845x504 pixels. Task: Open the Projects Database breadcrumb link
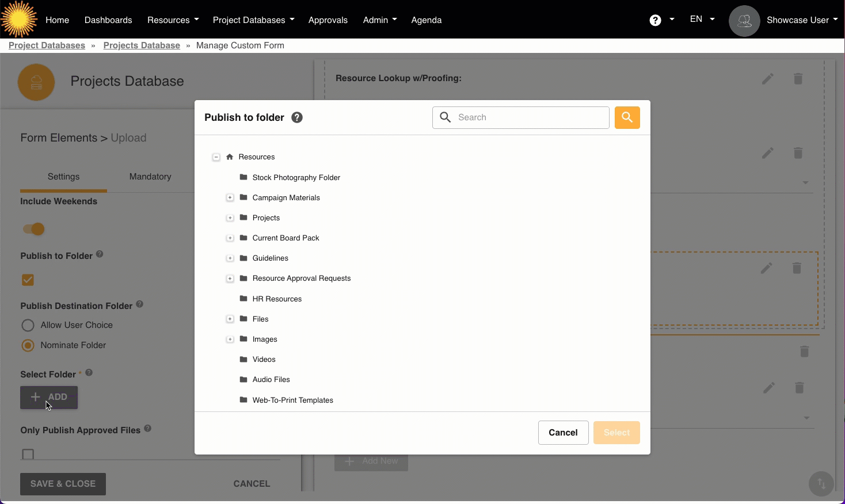(142, 45)
